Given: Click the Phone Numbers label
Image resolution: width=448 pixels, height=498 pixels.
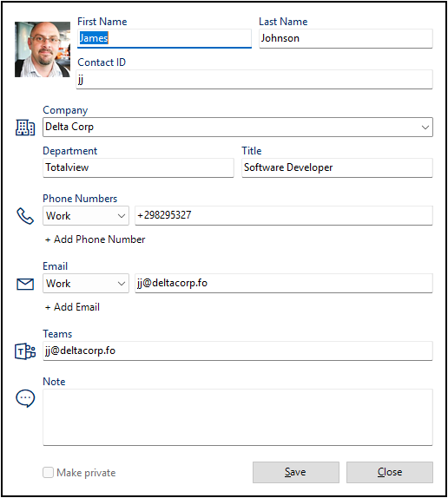Looking at the screenshot, I should click(80, 199).
